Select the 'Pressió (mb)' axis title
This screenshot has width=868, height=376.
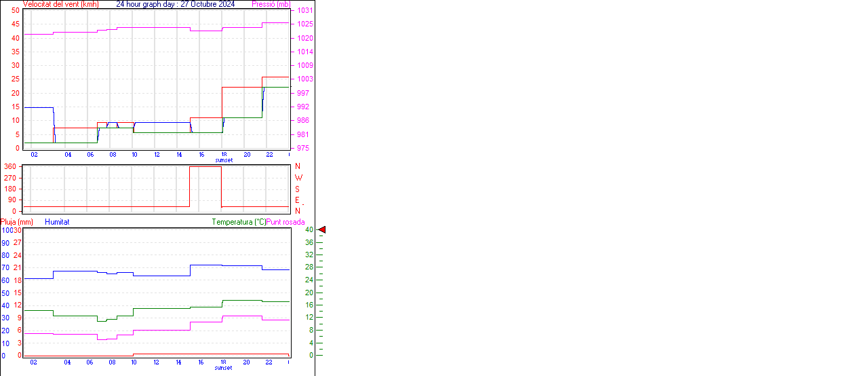coord(271,4)
